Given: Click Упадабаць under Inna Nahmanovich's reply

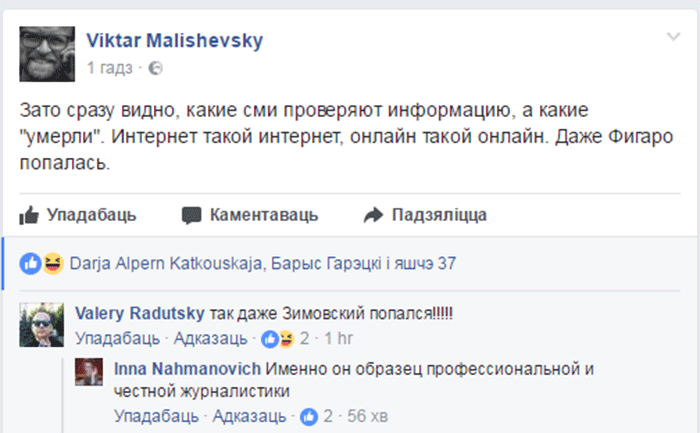Looking at the screenshot, I should coord(157,414).
